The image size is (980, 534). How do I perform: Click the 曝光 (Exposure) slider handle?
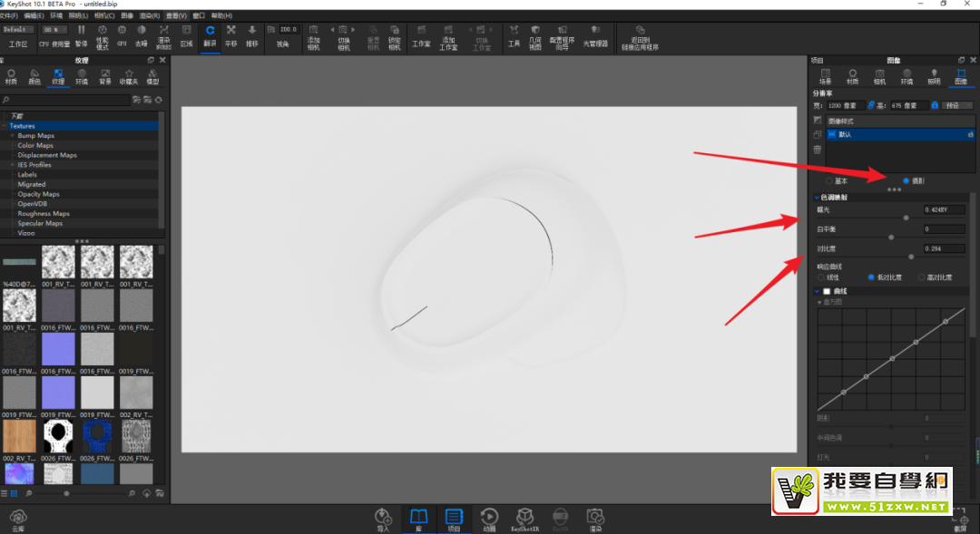[906, 218]
